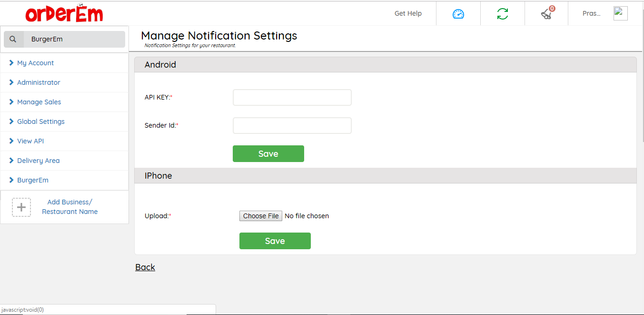644x315 pixels.
Task: Click the green refresh arrows icon
Action: pos(502,14)
